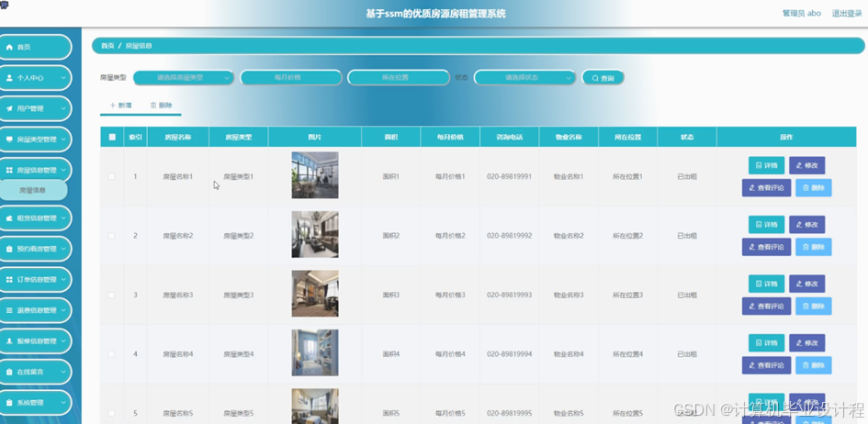Expand 房屋类型管理 using its chevron
The width and height of the screenshot is (868, 424).
[63, 139]
